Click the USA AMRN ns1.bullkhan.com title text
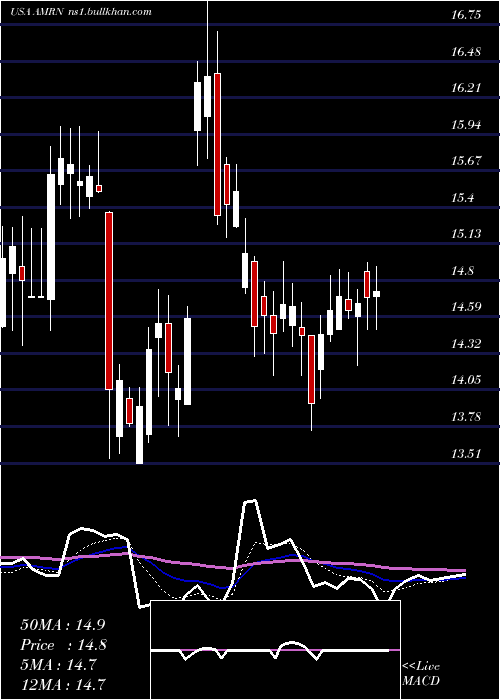The image size is (500, 700). 81,12
